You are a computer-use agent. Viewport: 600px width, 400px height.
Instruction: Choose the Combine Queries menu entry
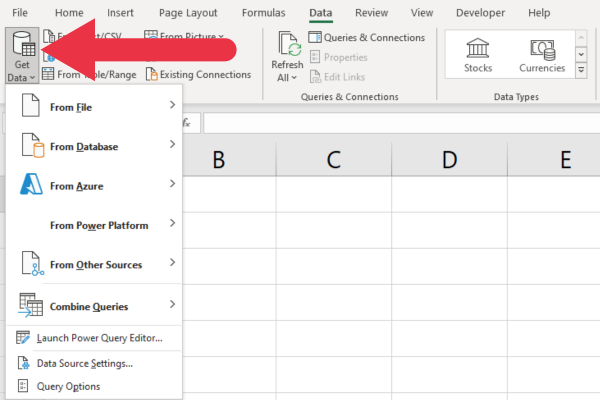pos(94,305)
